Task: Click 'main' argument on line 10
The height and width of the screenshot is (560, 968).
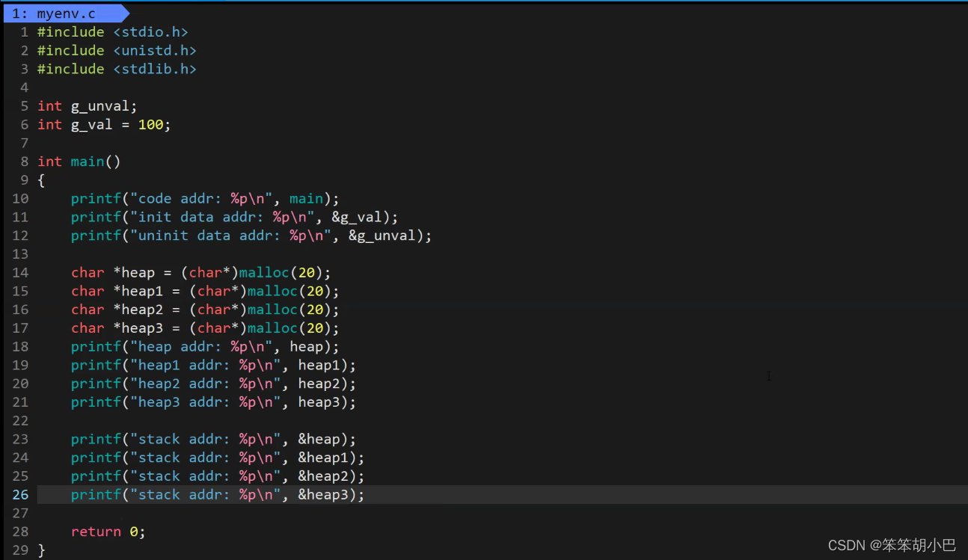Action: [306, 199]
